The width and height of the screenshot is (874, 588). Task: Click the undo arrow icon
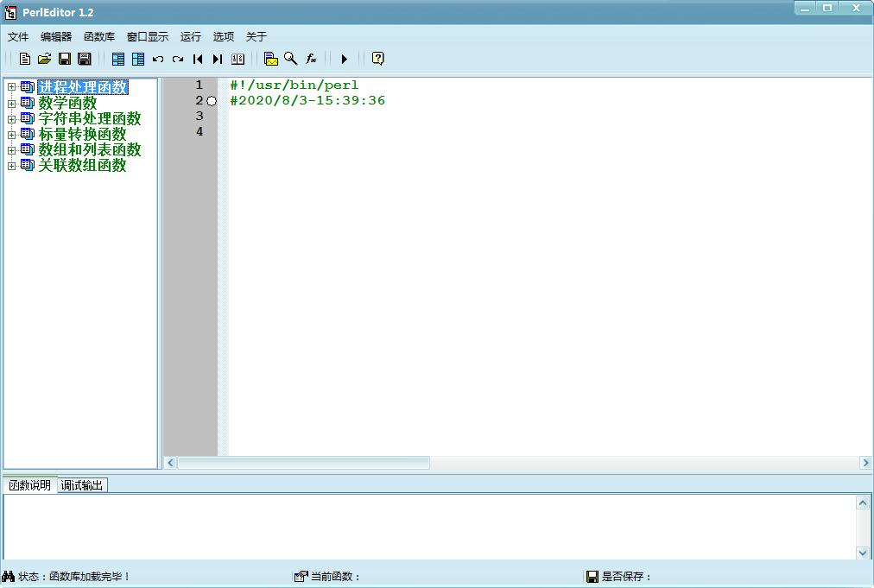point(158,59)
